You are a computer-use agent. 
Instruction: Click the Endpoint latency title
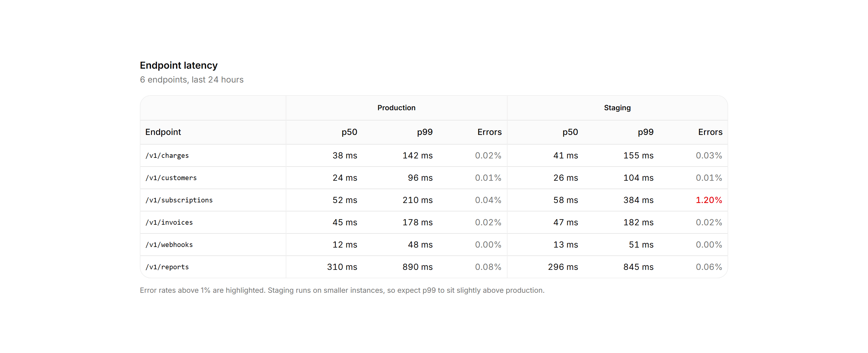[x=179, y=65]
